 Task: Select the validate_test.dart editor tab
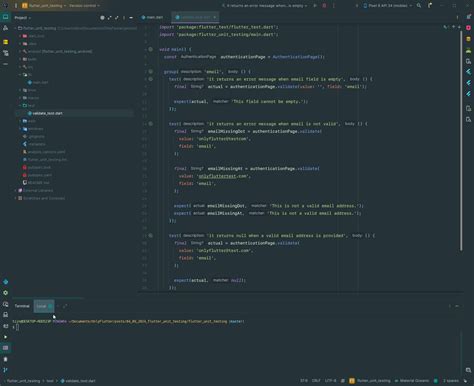[195, 17]
